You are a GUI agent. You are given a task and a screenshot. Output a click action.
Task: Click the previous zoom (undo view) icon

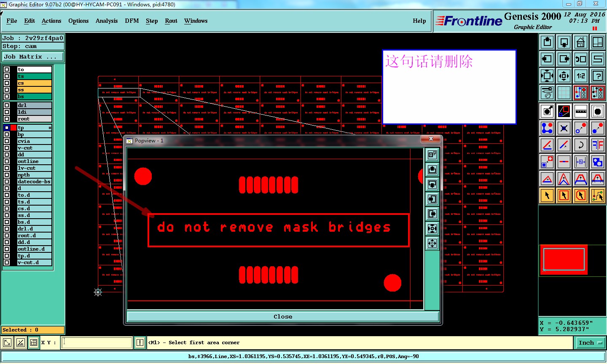point(581,59)
